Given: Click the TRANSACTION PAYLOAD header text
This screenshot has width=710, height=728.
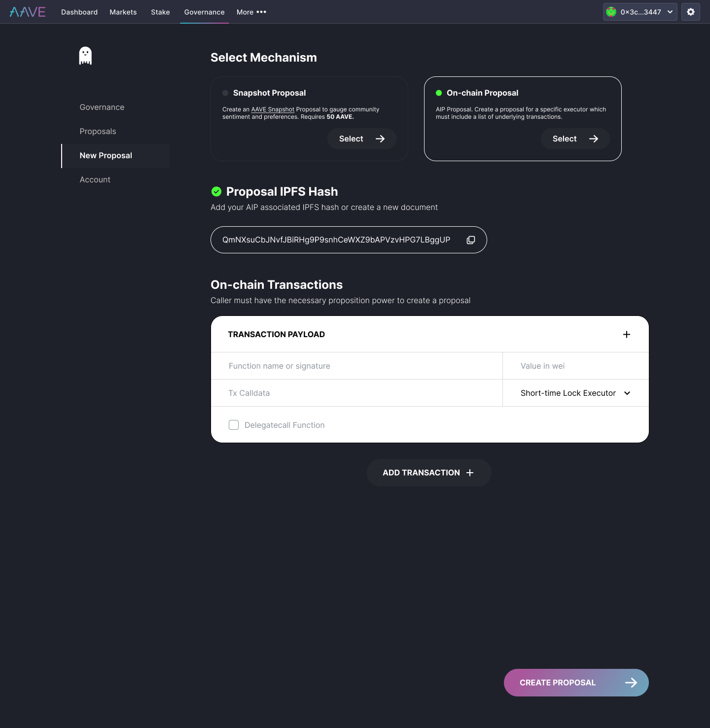Looking at the screenshot, I should [276, 334].
